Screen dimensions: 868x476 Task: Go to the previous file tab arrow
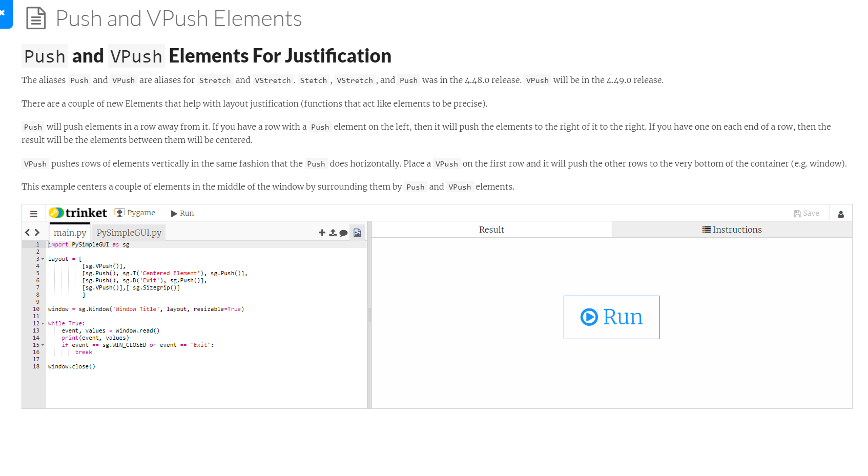[28, 233]
